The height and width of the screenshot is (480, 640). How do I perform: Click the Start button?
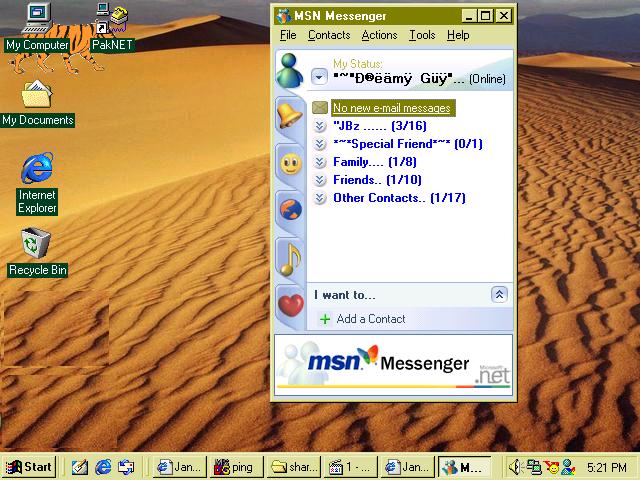(x=29, y=467)
